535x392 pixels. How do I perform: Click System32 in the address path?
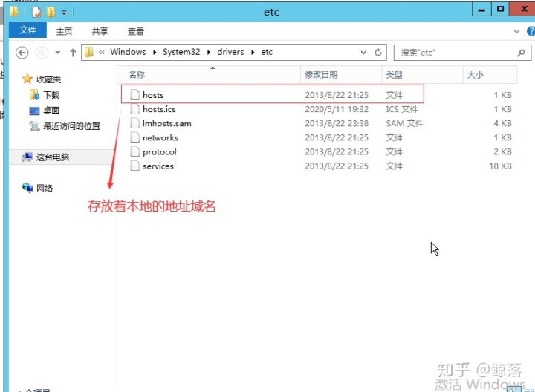click(x=181, y=52)
